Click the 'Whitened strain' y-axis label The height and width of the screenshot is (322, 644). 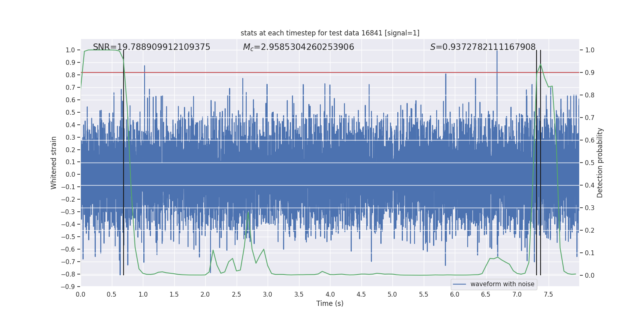tap(54, 163)
